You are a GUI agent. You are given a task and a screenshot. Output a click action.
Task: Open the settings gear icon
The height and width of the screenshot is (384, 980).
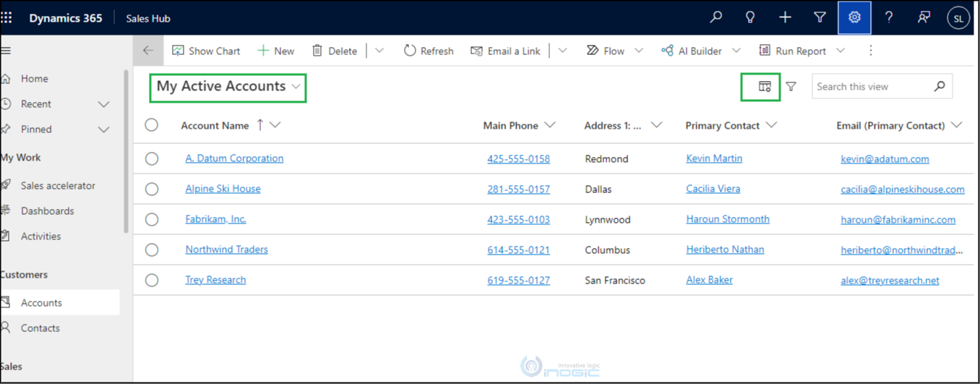coord(854,17)
